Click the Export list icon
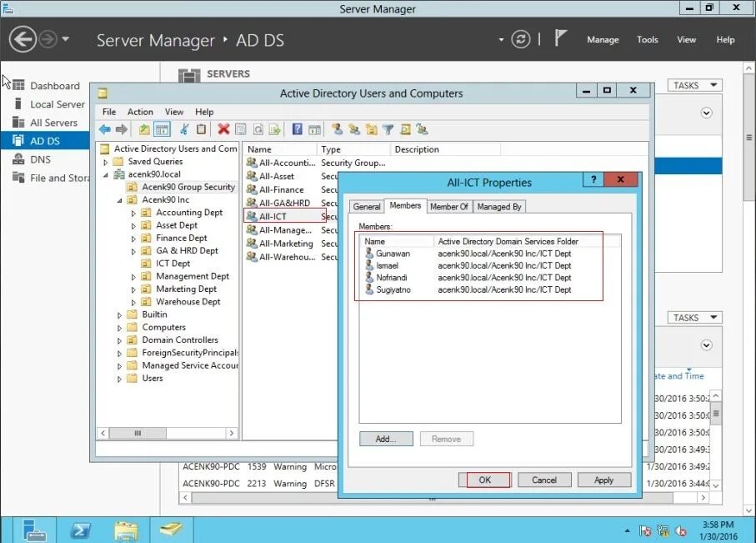This screenshot has height=543, width=756. coord(275,129)
